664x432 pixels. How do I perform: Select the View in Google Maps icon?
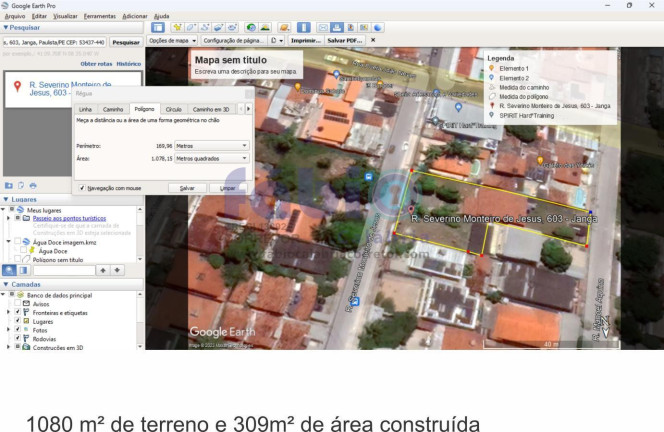[x=364, y=28]
